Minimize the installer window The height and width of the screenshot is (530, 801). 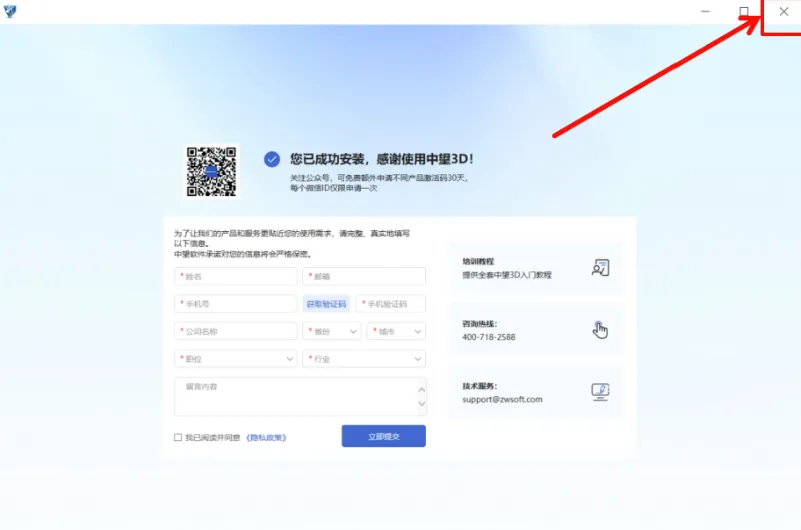(705, 11)
